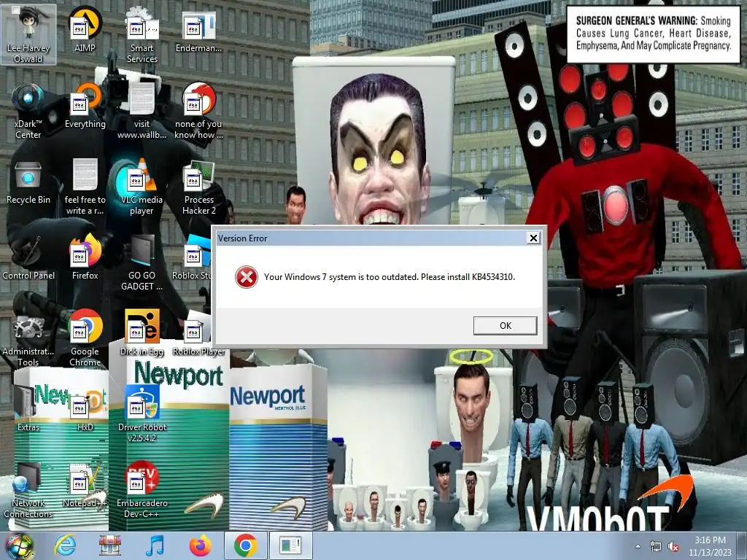Open the Extras folder icon
This screenshot has height=560, width=747.
pyautogui.click(x=28, y=409)
